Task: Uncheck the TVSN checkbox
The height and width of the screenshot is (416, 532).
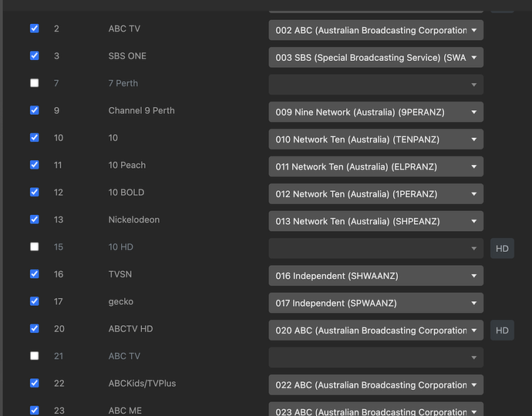Action: pos(34,274)
